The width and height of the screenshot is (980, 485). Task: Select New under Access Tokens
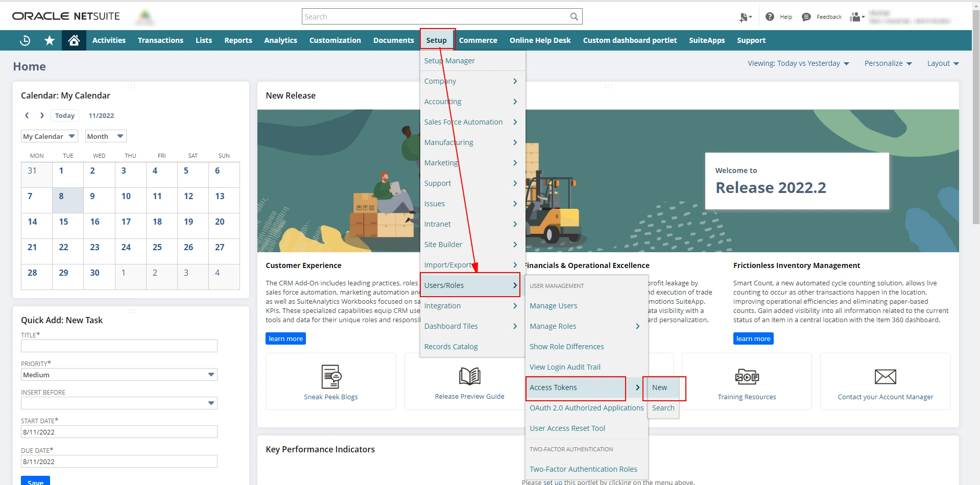point(660,387)
